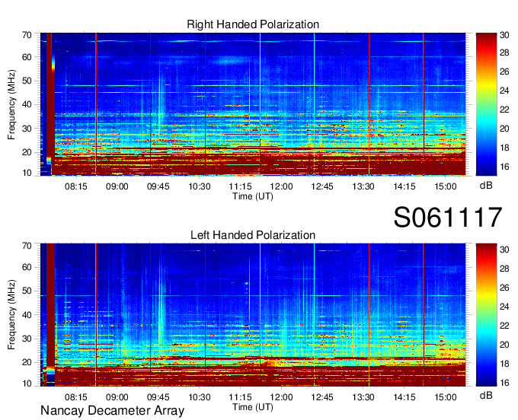Click 20 MHz tick of Left Handed frequency axis
Image resolution: width=518 pixels, height=420 pixels.
point(27,363)
